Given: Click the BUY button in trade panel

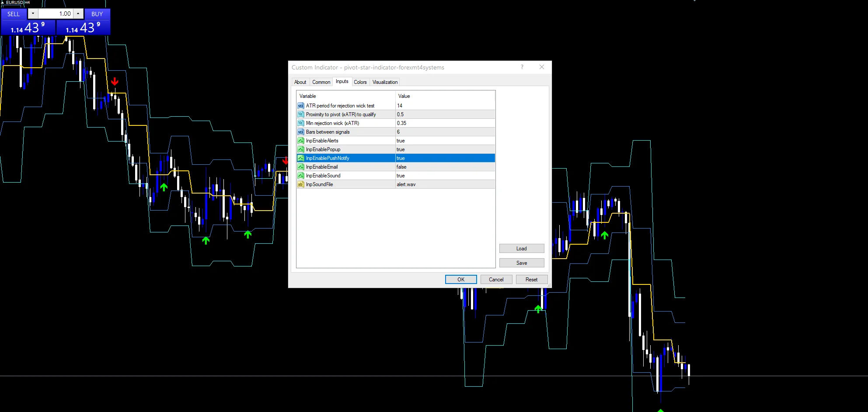Looking at the screenshot, I should 97,14.
